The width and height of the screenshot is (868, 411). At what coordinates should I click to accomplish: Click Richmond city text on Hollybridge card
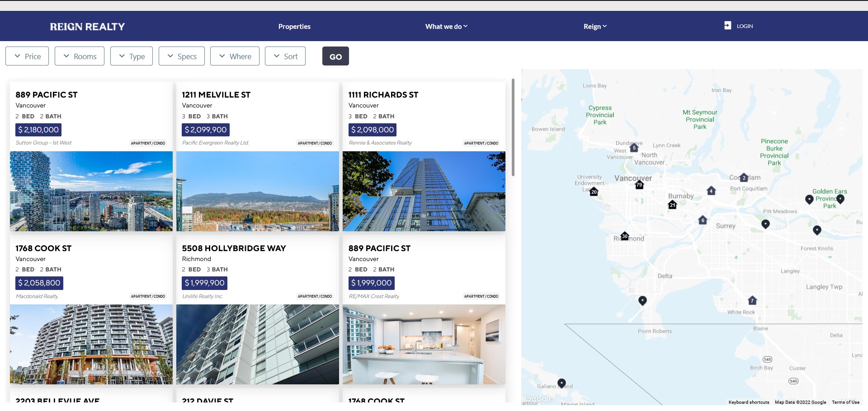[x=197, y=259]
